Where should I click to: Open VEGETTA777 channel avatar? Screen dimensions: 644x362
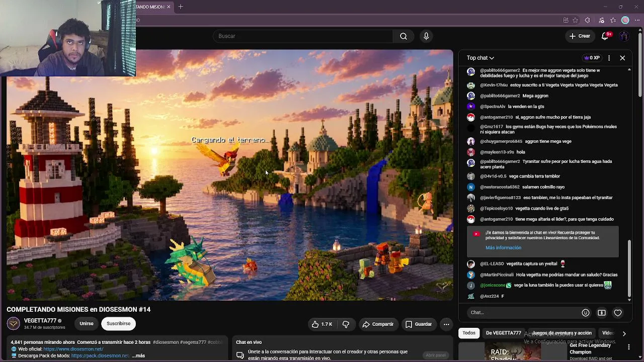coord(14,324)
